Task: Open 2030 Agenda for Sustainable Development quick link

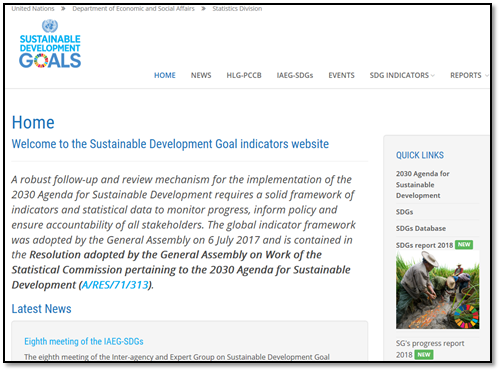Action: point(423,184)
